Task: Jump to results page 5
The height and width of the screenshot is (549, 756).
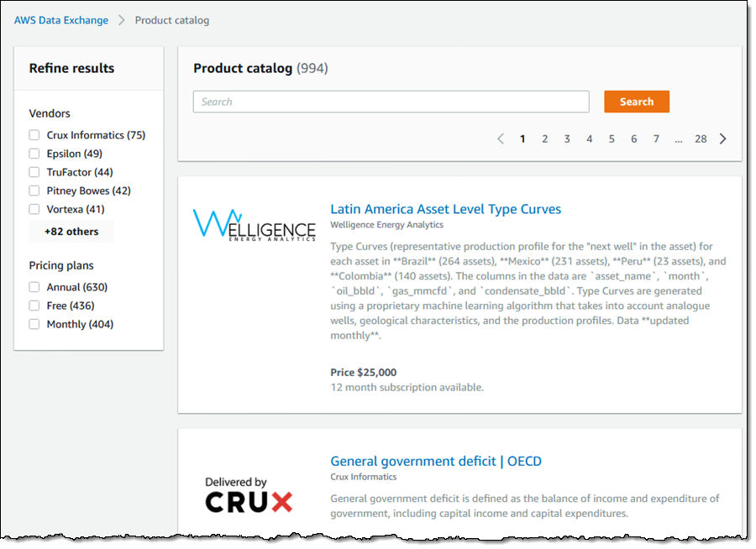Action: click(612, 139)
